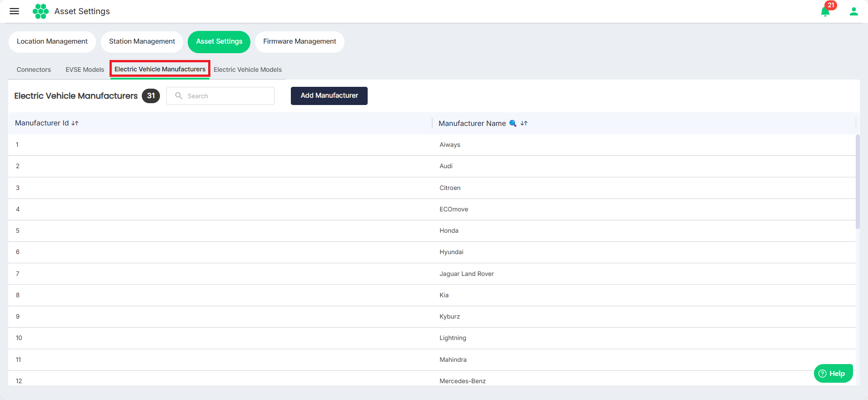
Task: Select the Asset Settings tab
Action: click(x=219, y=42)
